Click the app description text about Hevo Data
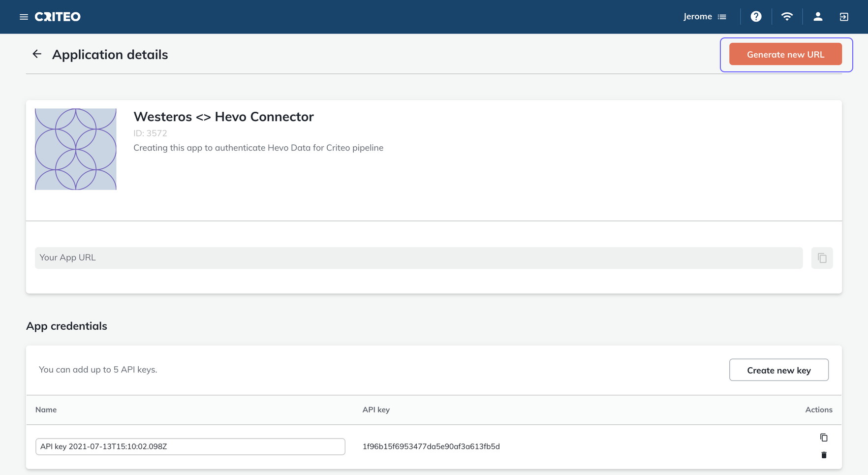Image resolution: width=868 pixels, height=475 pixels. coord(258,148)
